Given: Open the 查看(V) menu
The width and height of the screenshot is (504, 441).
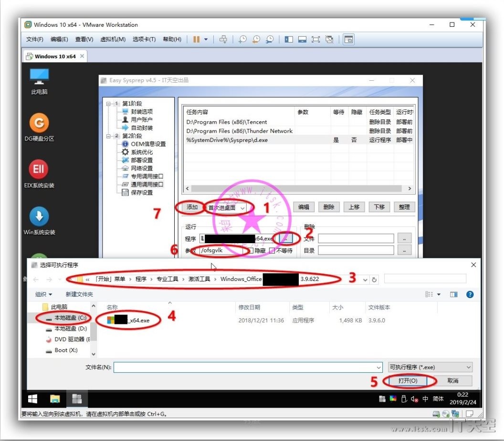Looking at the screenshot, I should (84, 39).
